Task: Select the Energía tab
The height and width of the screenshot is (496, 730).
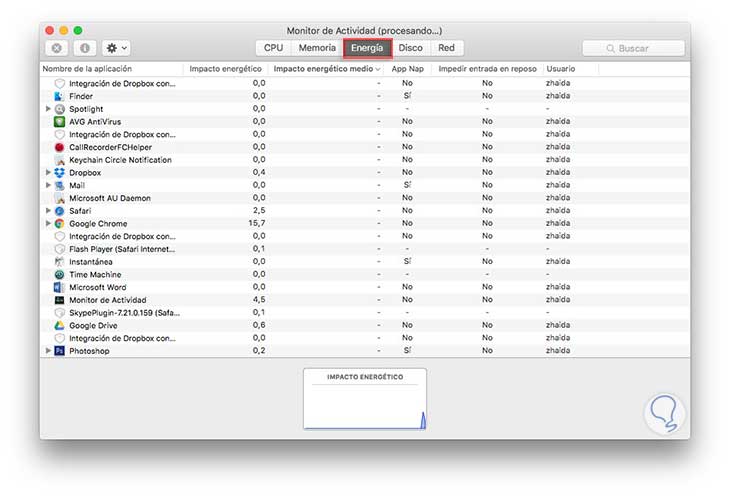Action: point(367,48)
